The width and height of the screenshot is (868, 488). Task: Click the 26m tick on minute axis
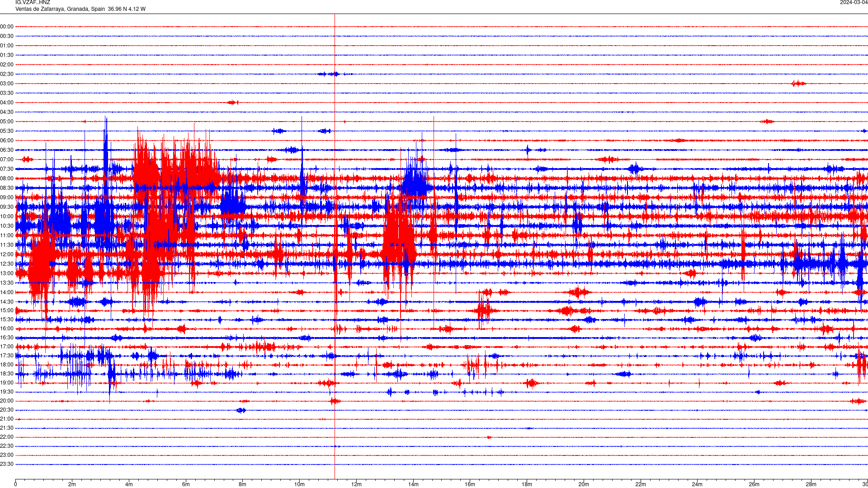[x=754, y=484]
